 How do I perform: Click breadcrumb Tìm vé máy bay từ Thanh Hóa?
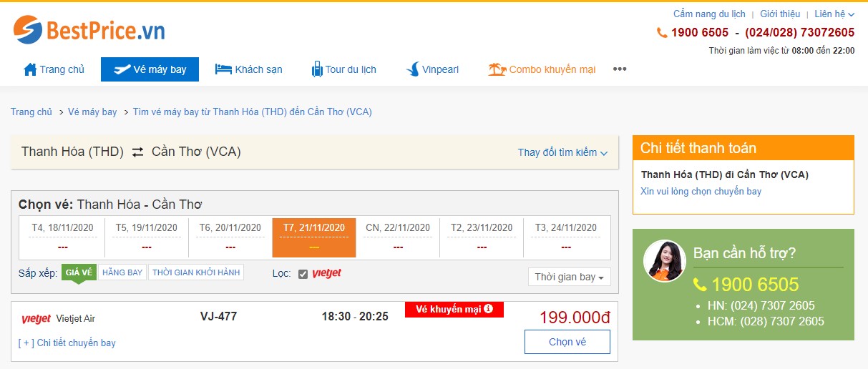253,112
